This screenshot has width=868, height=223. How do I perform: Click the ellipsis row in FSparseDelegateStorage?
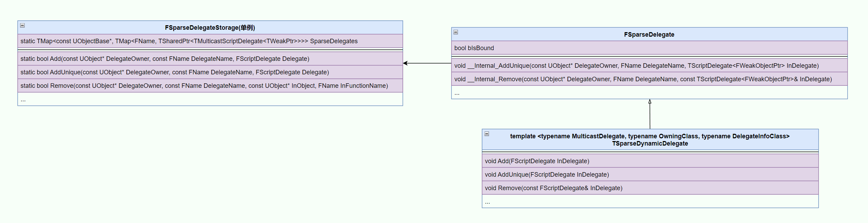(210, 100)
